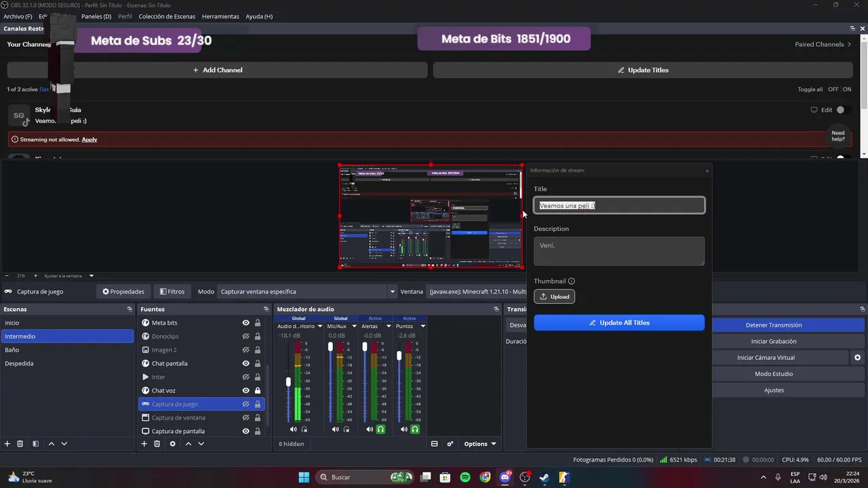The height and width of the screenshot is (488, 868).
Task: Hide the Captura de pantalla source
Action: 246,431
